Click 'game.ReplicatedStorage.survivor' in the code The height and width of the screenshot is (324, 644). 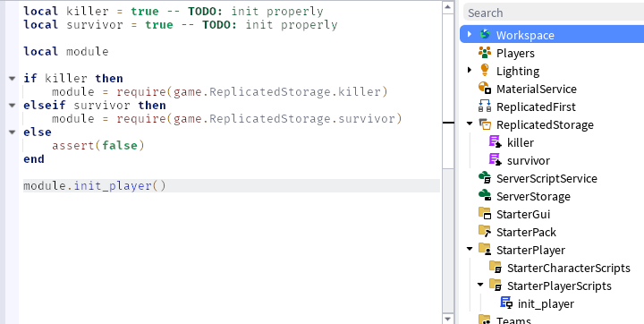click(284, 118)
